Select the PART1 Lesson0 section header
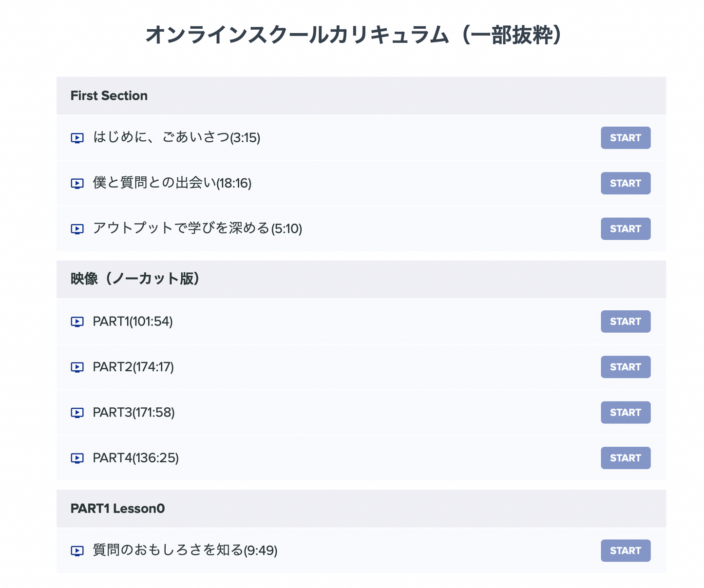The image size is (704, 588). tap(117, 508)
